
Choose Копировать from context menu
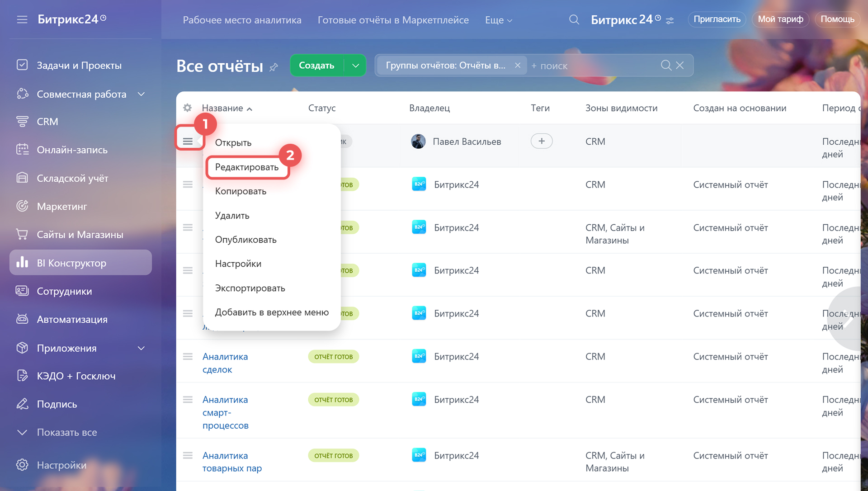coord(241,191)
